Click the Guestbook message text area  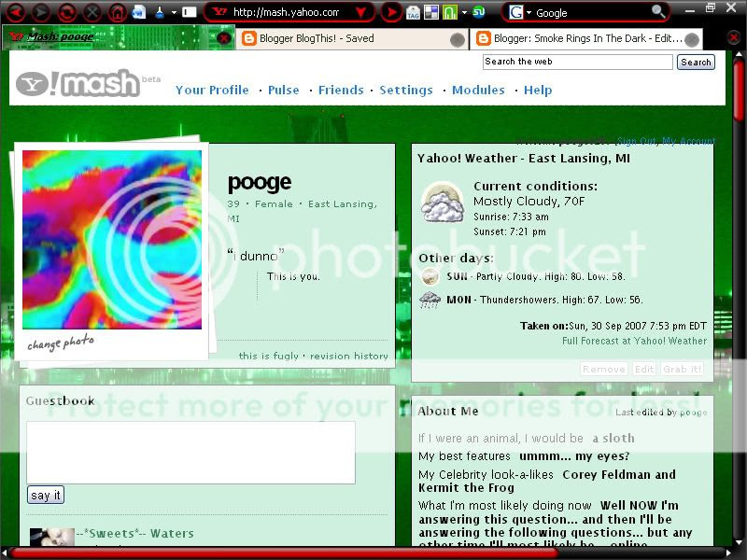[190, 453]
